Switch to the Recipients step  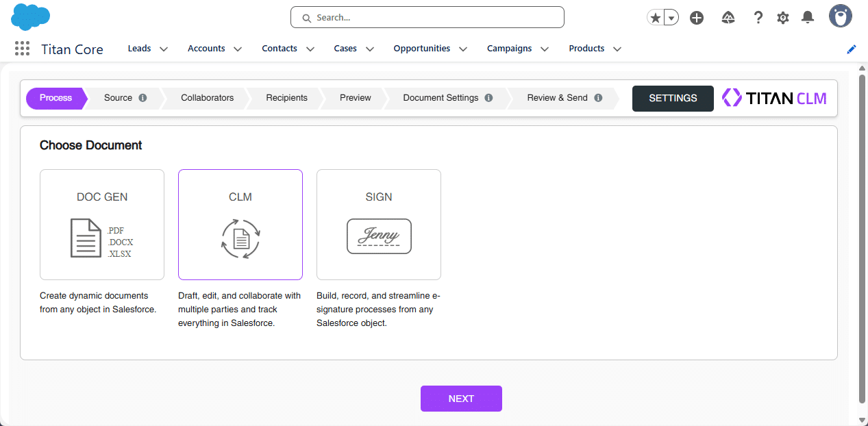pos(287,98)
